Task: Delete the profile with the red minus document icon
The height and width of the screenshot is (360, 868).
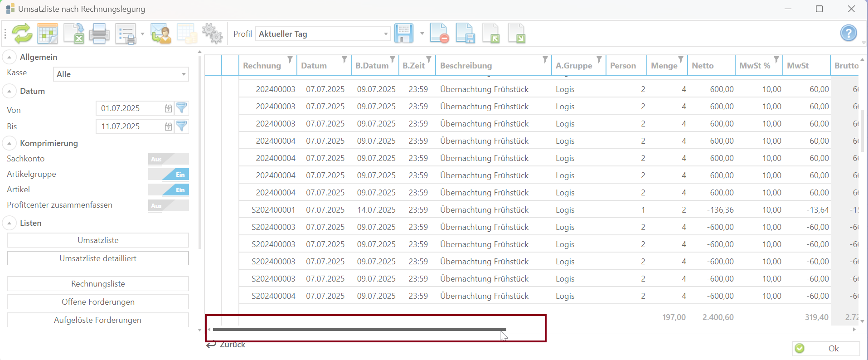Action: [x=439, y=34]
